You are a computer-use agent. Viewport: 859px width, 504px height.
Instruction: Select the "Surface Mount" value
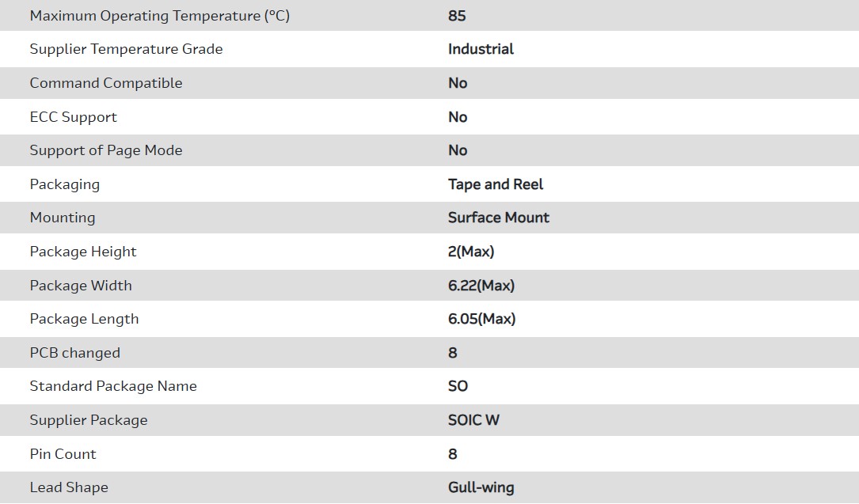499,218
